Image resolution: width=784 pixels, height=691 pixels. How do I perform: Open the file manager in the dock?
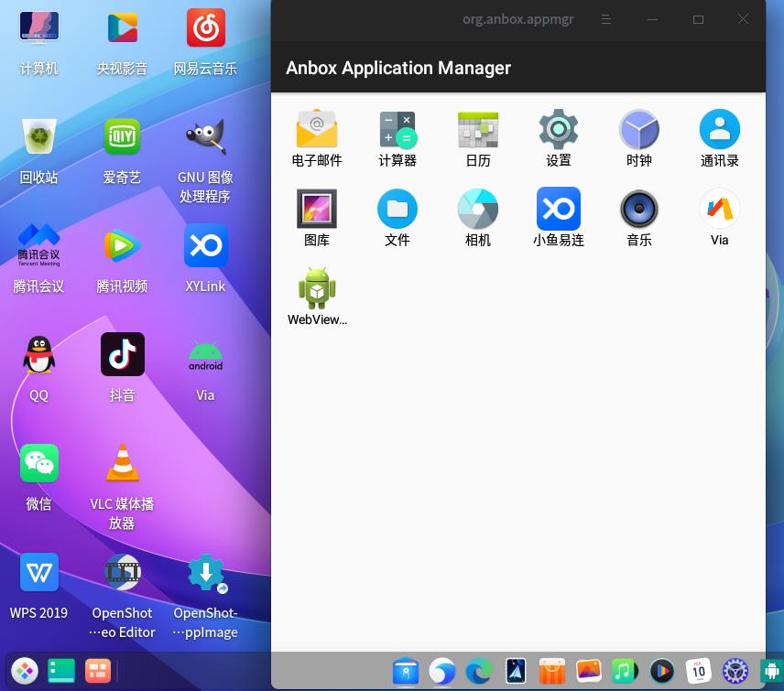(406, 671)
